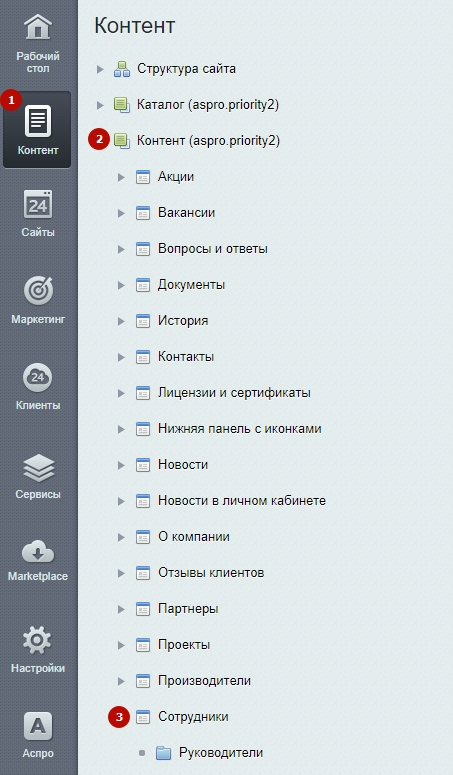
Task: Open the Отзывы клиентов link
Action: pos(211,573)
